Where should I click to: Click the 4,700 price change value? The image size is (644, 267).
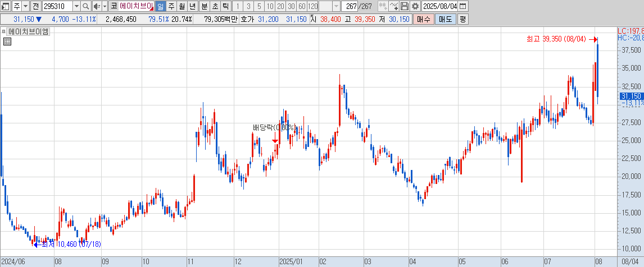[61, 19]
